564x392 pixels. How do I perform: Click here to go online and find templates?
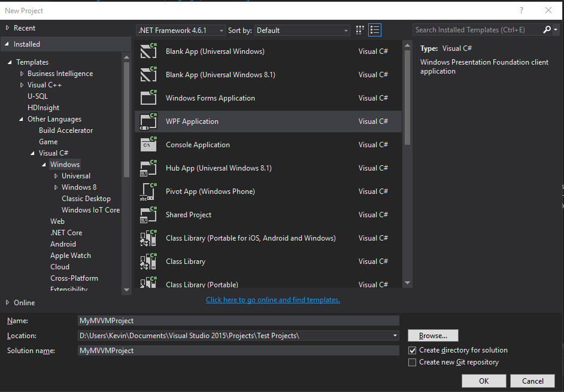[272, 299]
